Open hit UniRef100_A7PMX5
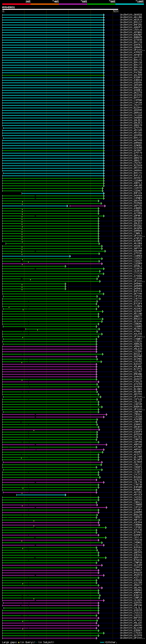 click(x=131, y=52)
